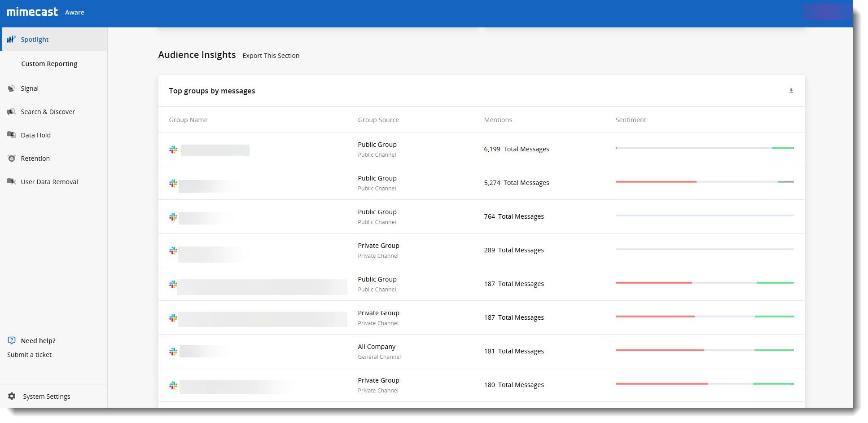The image size is (868, 423).
Task: Click the System Settings gear icon
Action: pos(12,396)
